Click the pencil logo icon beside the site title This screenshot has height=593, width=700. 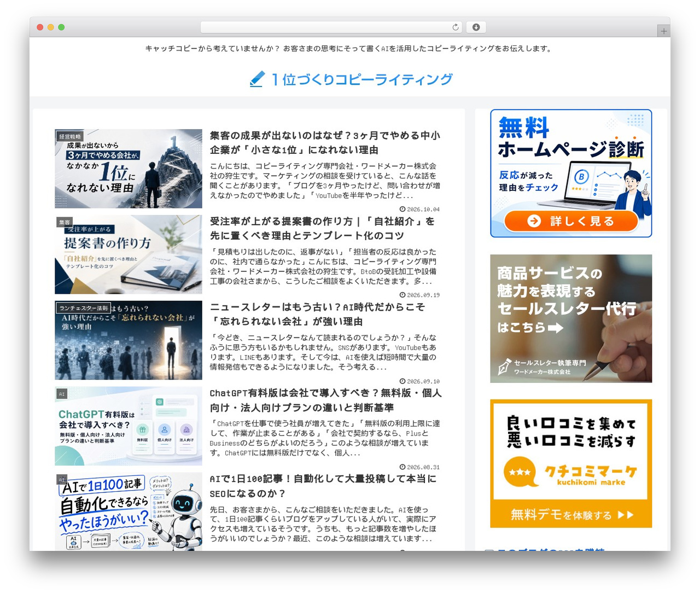tap(257, 79)
